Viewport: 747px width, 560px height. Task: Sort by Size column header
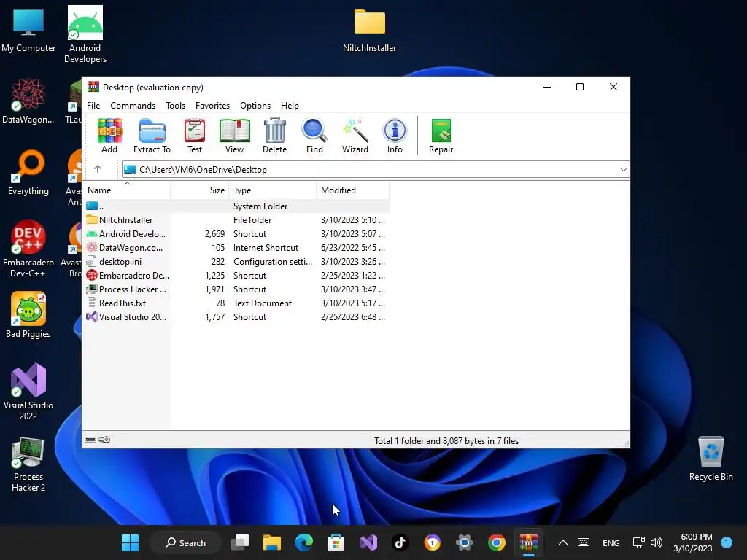point(200,190)
